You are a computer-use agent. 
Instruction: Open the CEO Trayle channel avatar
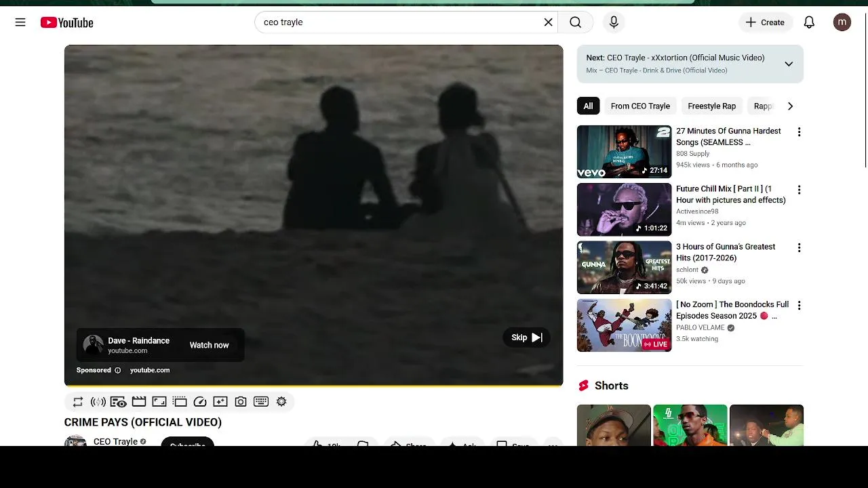click(75, 441)
